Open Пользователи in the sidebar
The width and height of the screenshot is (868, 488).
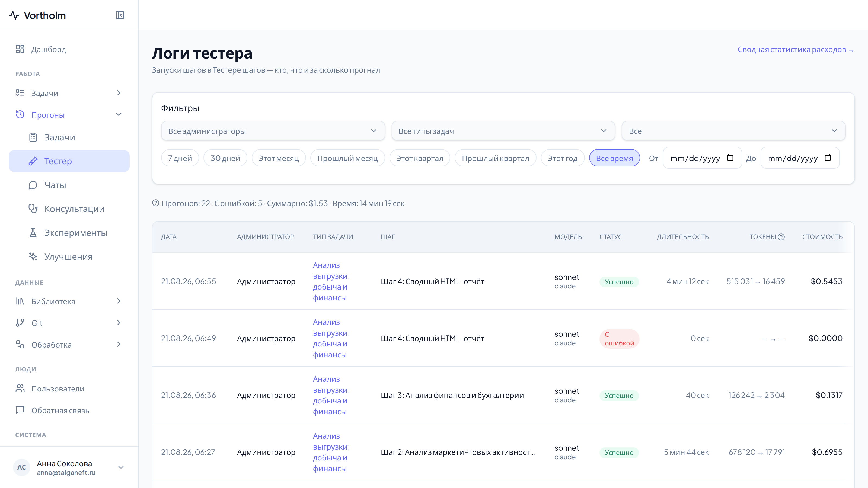[x=69, y=388]
